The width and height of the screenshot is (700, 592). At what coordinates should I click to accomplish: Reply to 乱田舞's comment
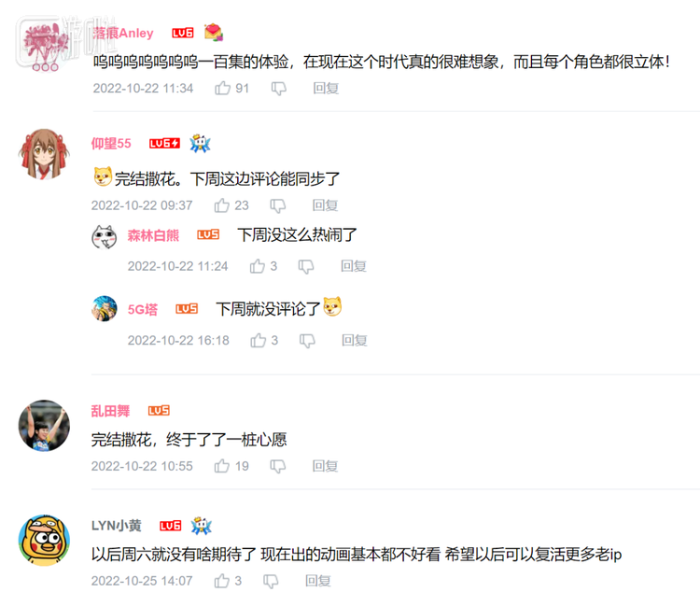click(325, 466)
